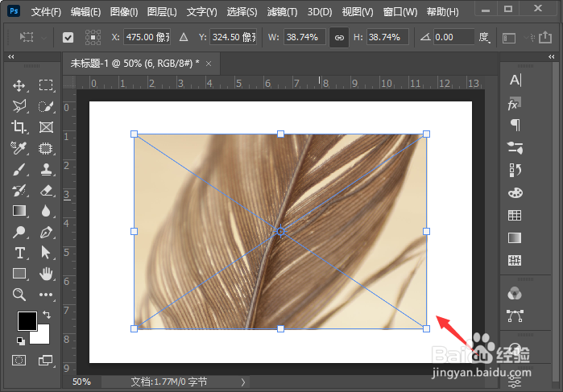Open the Paragraph panel icon
This screenshot has height=392, width=563.
coord(515,125)
